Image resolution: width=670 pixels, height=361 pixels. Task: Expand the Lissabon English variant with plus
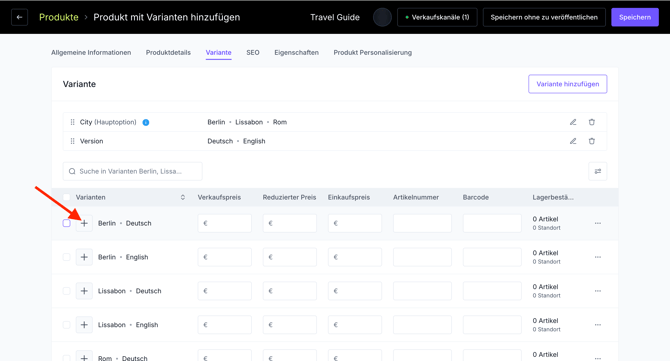pyautogui.click(x=84, y=325)
